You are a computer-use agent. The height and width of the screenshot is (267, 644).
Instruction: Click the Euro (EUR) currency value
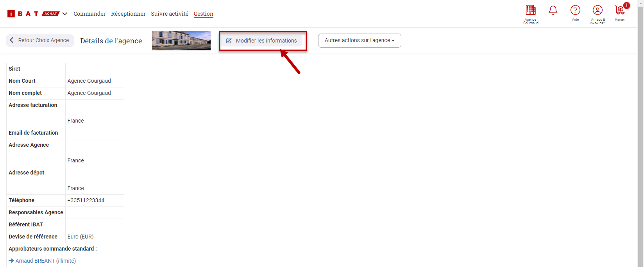pyautogui.click(x=80, y=237)
